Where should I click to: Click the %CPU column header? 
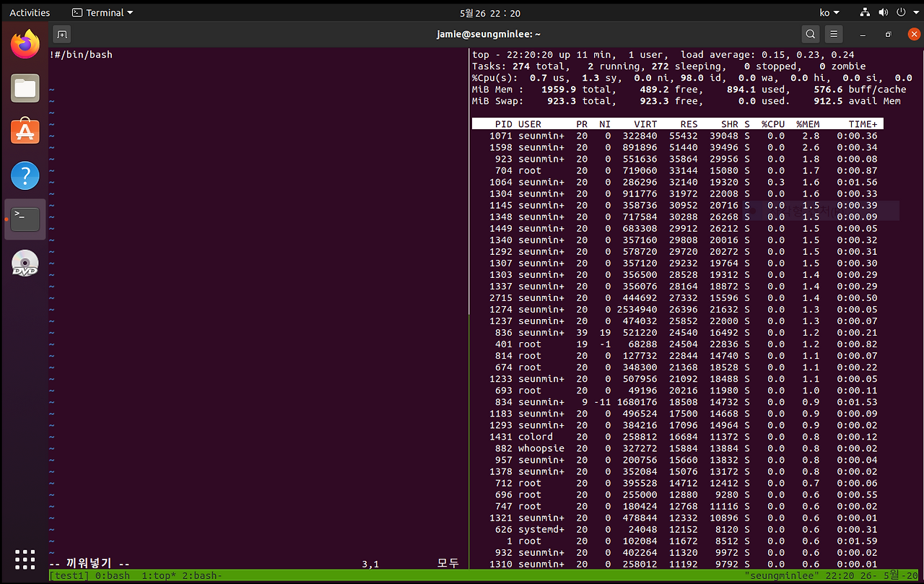pyautogui.click(x=773, y=124)
